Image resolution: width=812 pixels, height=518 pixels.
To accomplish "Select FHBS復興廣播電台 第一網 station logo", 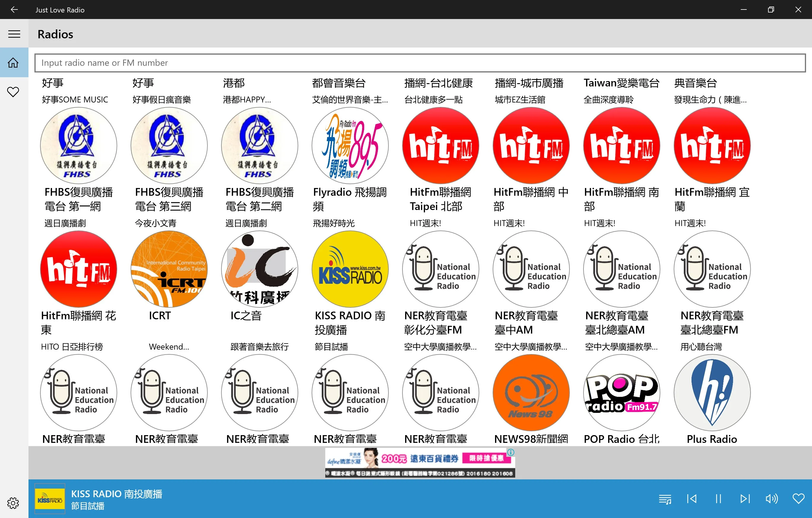I will tap(79, 146).
